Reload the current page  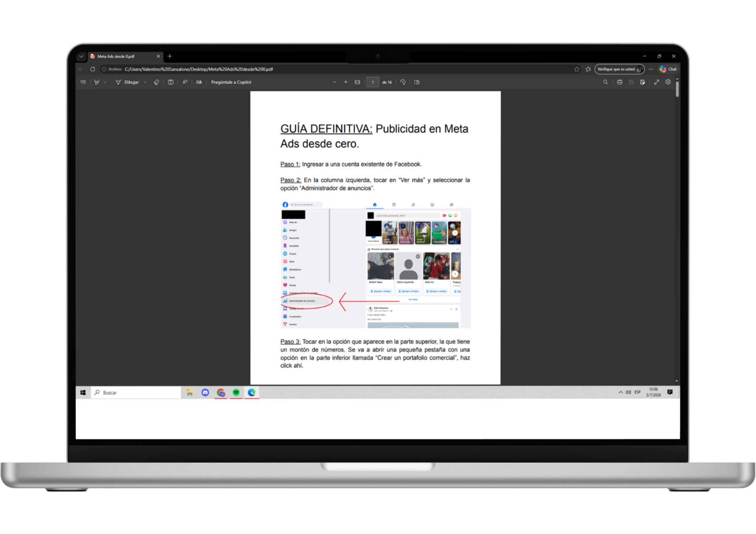coord(93,69)
